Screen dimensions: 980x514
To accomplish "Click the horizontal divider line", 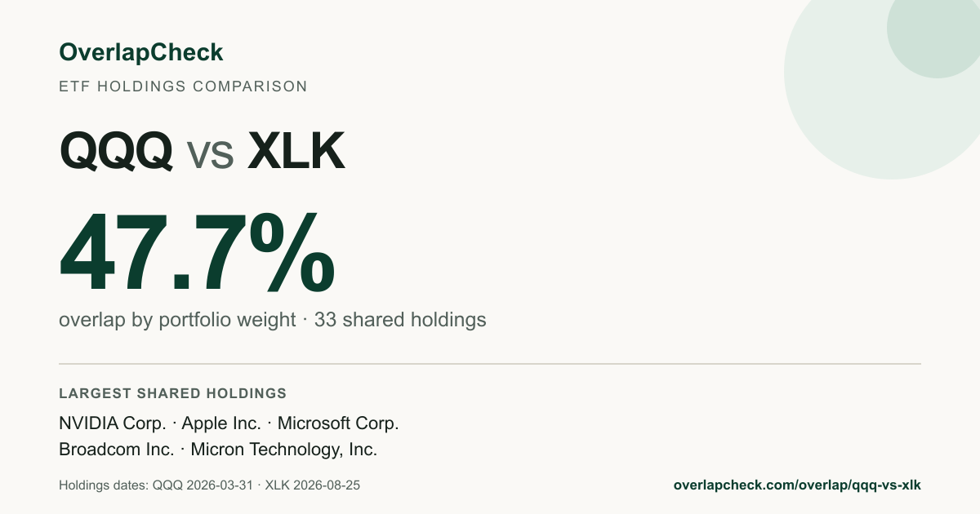I will tap(490, 364).
